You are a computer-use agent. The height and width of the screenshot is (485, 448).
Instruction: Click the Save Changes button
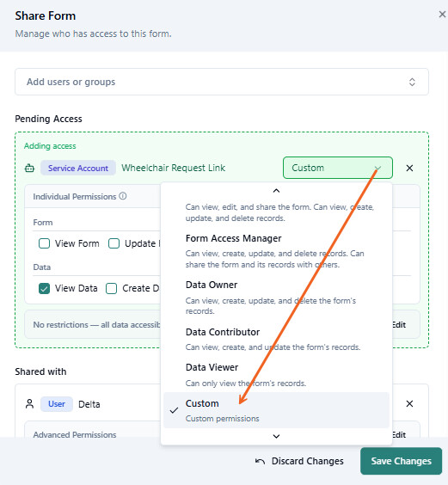click(401, 461)
